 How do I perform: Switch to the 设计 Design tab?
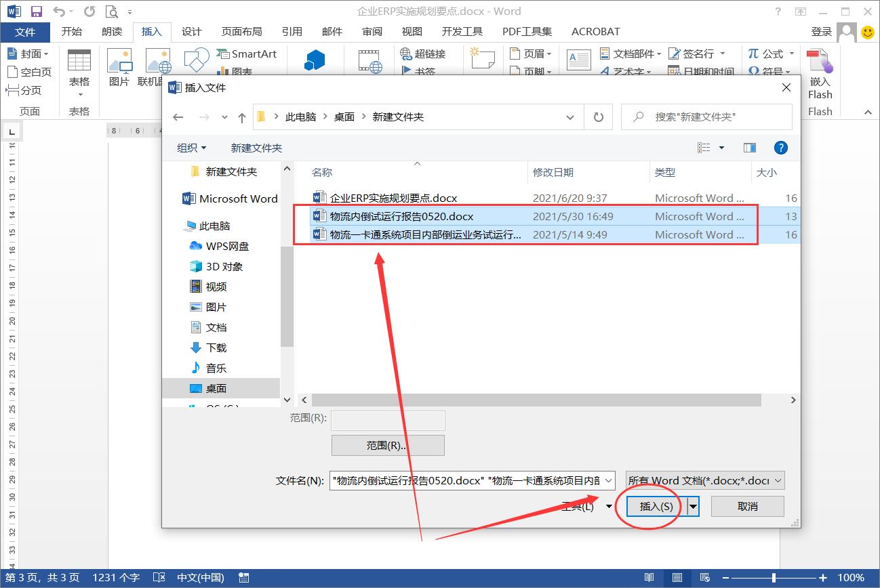[x=192, y=32]
